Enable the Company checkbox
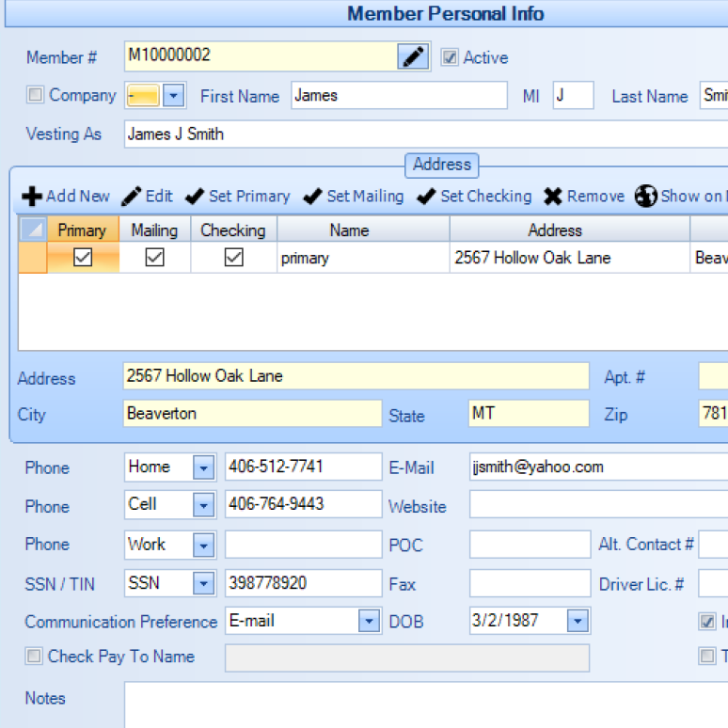 36,95
